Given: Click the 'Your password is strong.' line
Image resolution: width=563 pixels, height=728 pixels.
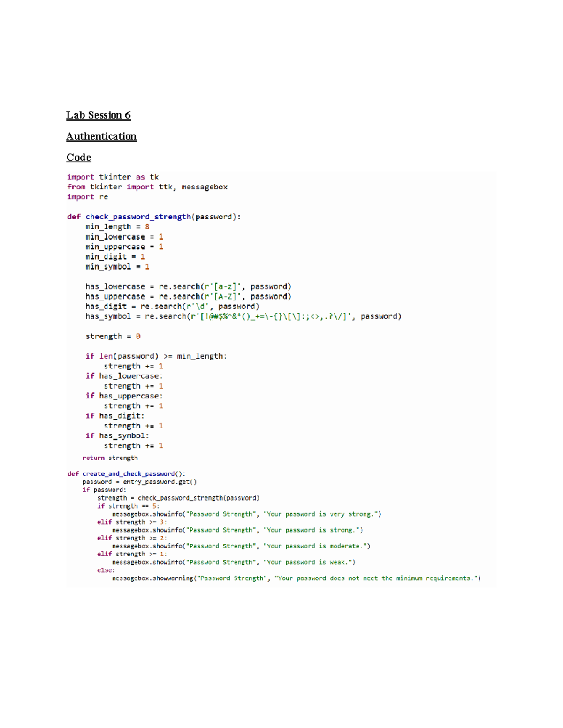Looking at the screenshot, I should pyautogui.click(x=237, y=530).
